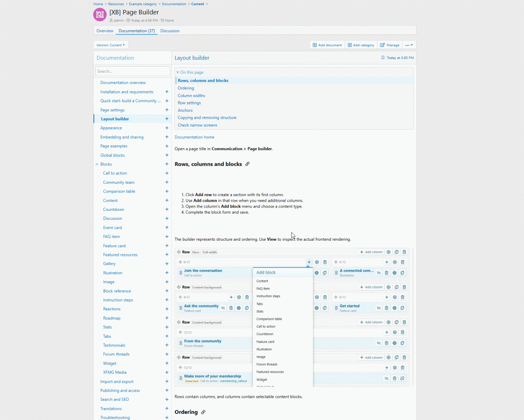The height and width of the screenshot is (420, 524).
Task: Open the Translations sidebar document
Action: tap(111, 409)
